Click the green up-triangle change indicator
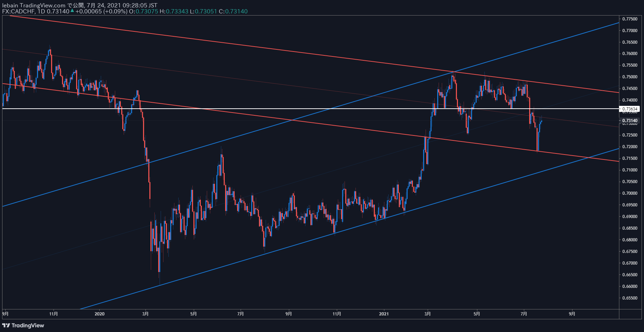 coord(72,11)
